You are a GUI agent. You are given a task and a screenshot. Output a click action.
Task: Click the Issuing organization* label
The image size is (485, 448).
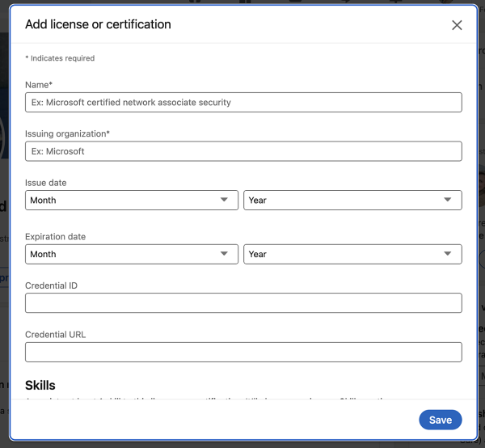tap(67, 133)
